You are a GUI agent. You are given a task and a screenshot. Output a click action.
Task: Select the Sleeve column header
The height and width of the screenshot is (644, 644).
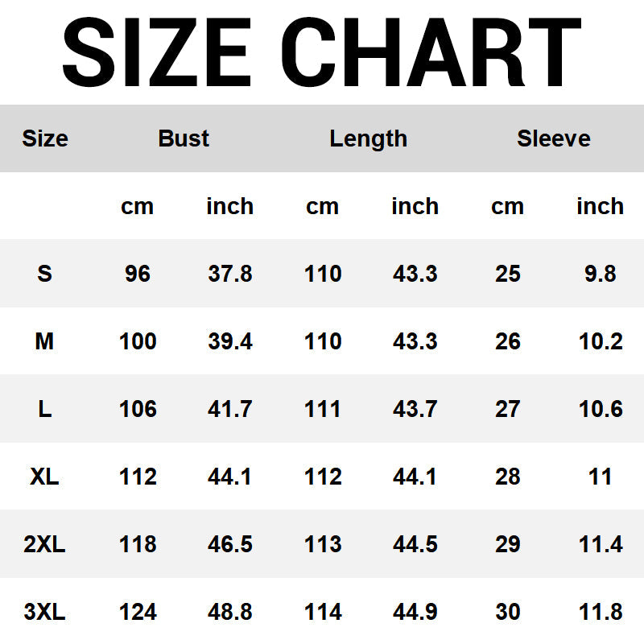pos(553,138)
